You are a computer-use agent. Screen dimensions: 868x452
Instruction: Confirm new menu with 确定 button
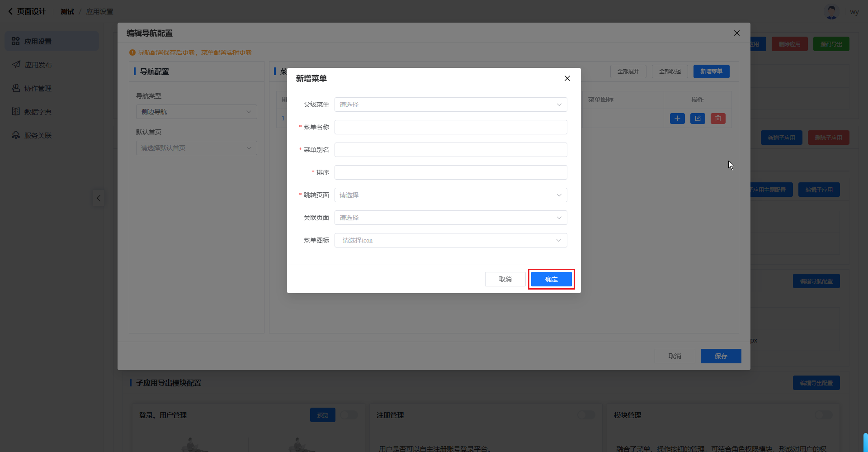tap(551, 279)
